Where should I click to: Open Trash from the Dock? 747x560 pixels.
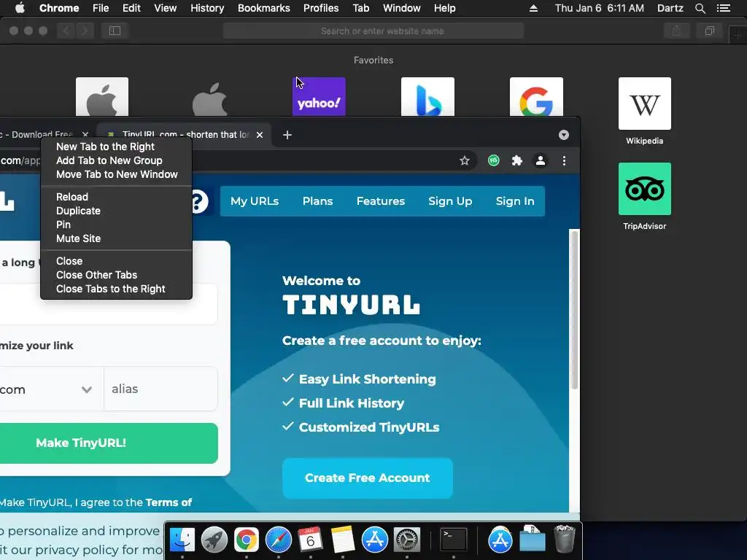[x=565, y=539]
